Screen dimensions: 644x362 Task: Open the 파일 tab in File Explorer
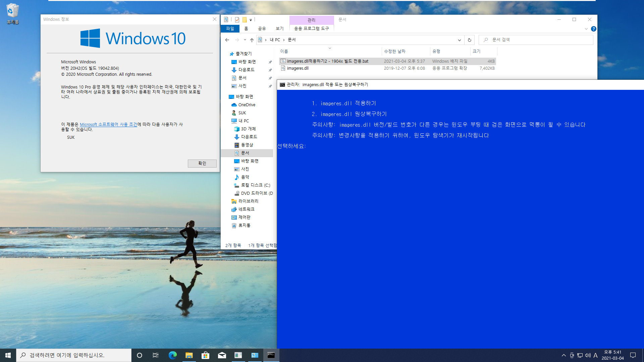pyautogui.click(x=230, y=28)
